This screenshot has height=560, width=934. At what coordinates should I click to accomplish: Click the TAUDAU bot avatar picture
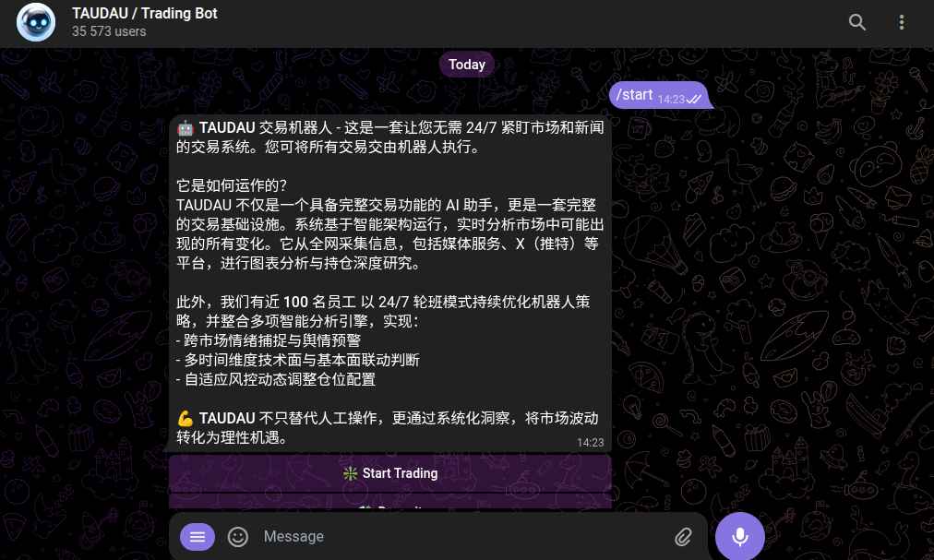coord(36,22)
